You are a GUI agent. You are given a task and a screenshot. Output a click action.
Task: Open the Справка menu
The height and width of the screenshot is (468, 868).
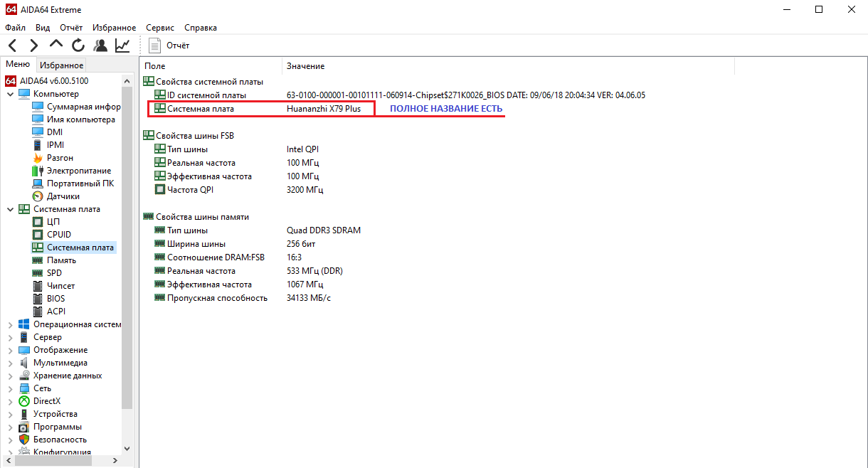(201, 28)
